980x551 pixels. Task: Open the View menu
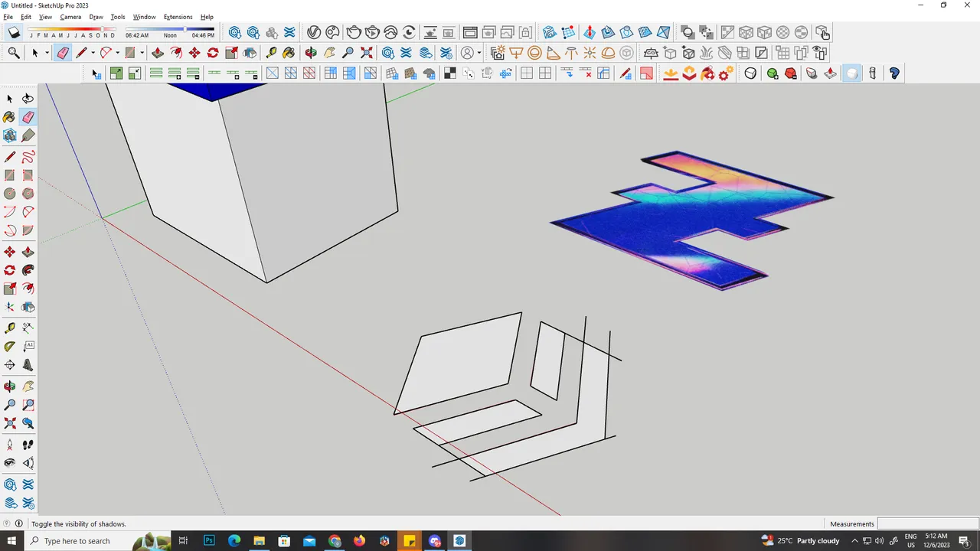click(45, 17)
